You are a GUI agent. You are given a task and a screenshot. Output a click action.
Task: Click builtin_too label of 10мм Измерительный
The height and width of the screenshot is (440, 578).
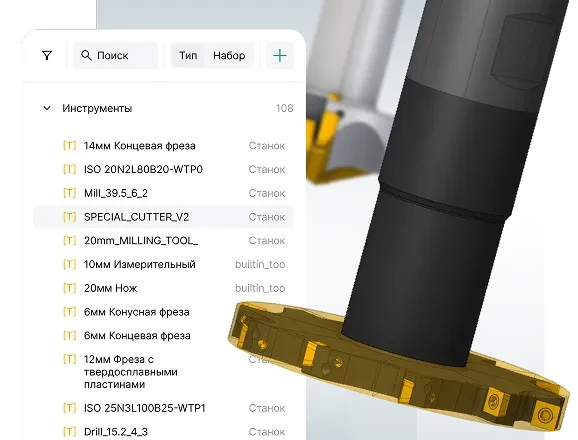pyautogui.click(x=260, y=264)
